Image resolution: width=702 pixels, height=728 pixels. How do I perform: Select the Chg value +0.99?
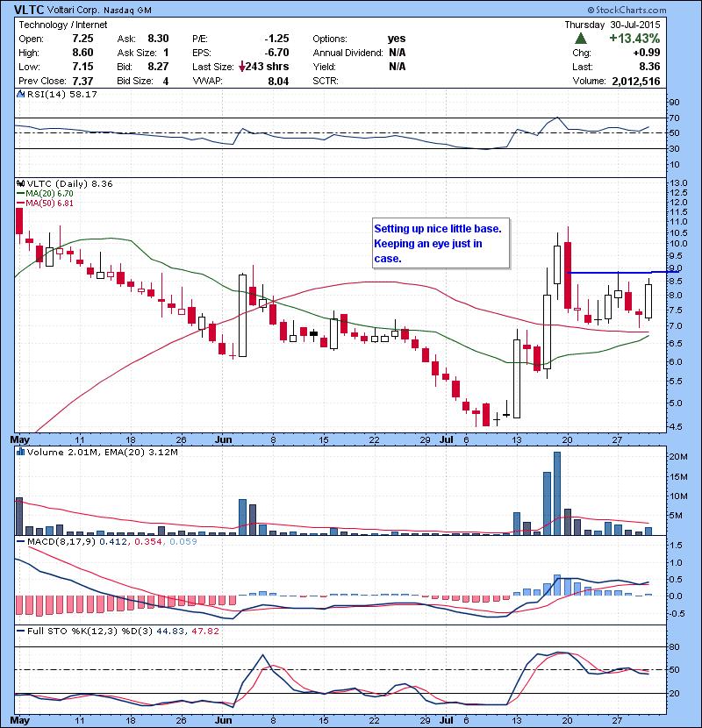[x=647, y=53]
